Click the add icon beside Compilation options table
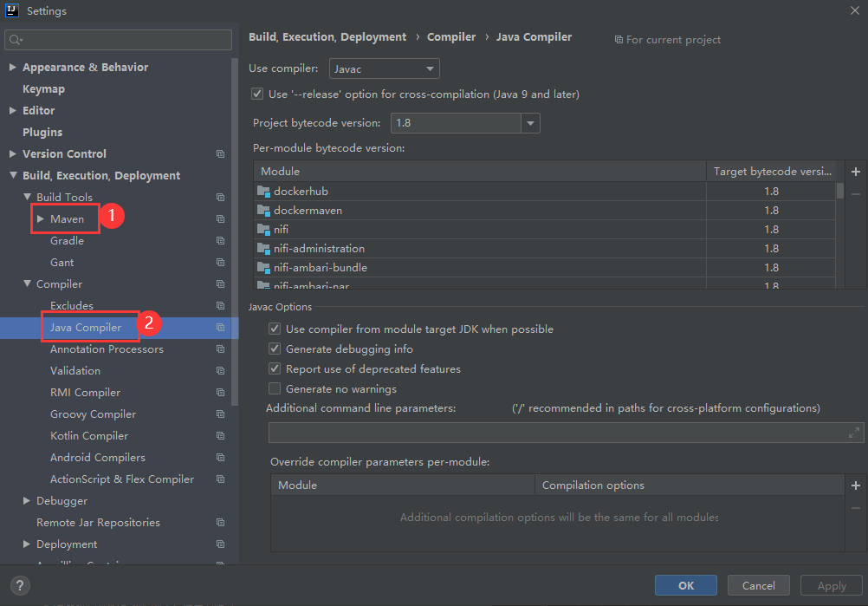Viewport: 868px width, 606px height. tap(856, 485)
